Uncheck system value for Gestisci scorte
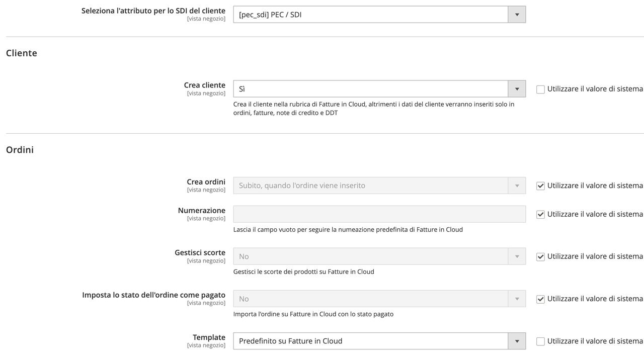This screenshot has height=362, width=644. coord(540,257)
